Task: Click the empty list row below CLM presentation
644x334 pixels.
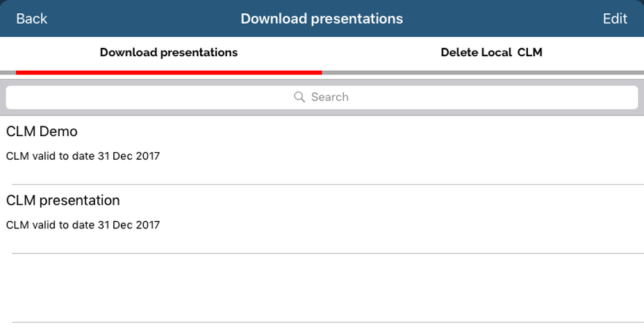Action: click(x=322, y=287)
